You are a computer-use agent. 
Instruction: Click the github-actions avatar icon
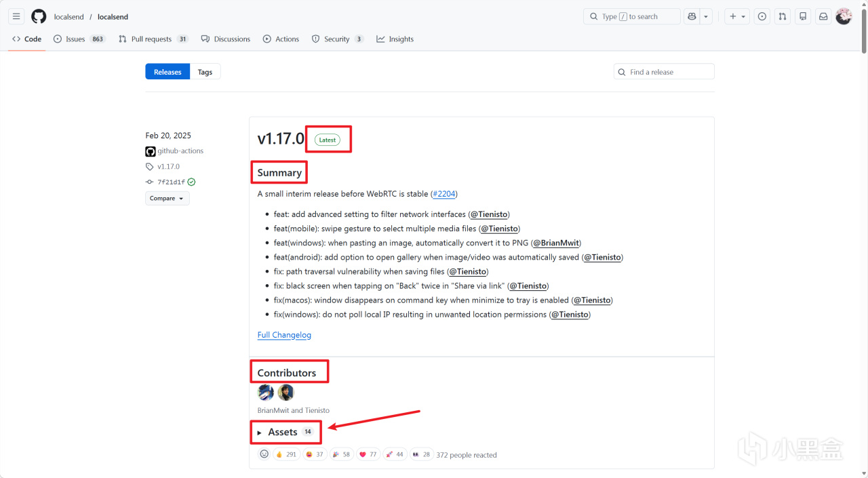click(151, 151)
